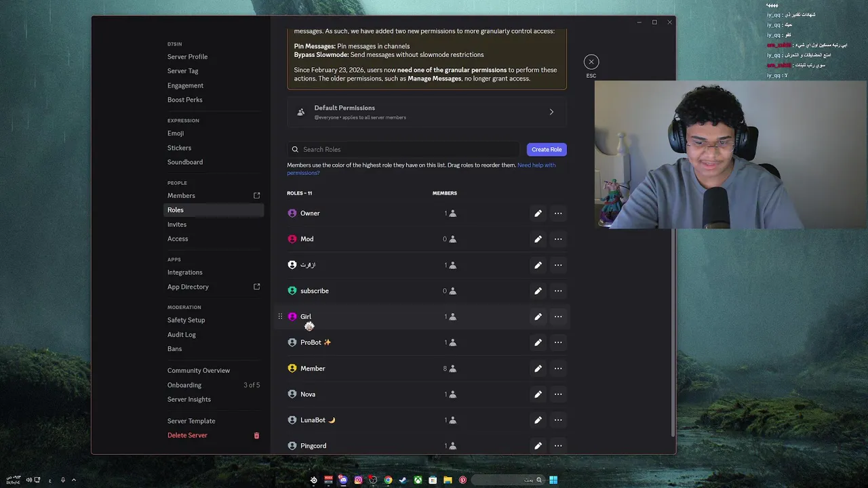The image size is (868, 488).
Task: Edit the Owner role with pencil icon
Action: [538, 213]
